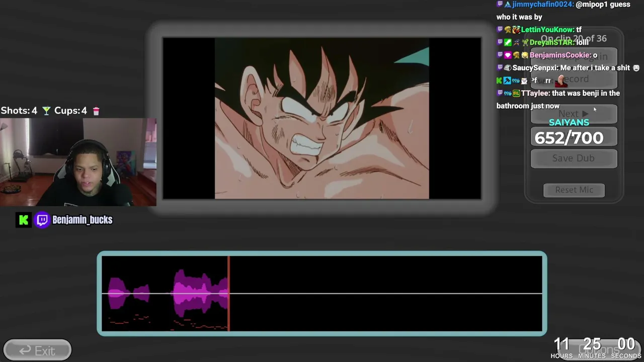Click the Reset Mic button
Image resolution: width=644 pixels, height=362 pixels.
[574, 190]
